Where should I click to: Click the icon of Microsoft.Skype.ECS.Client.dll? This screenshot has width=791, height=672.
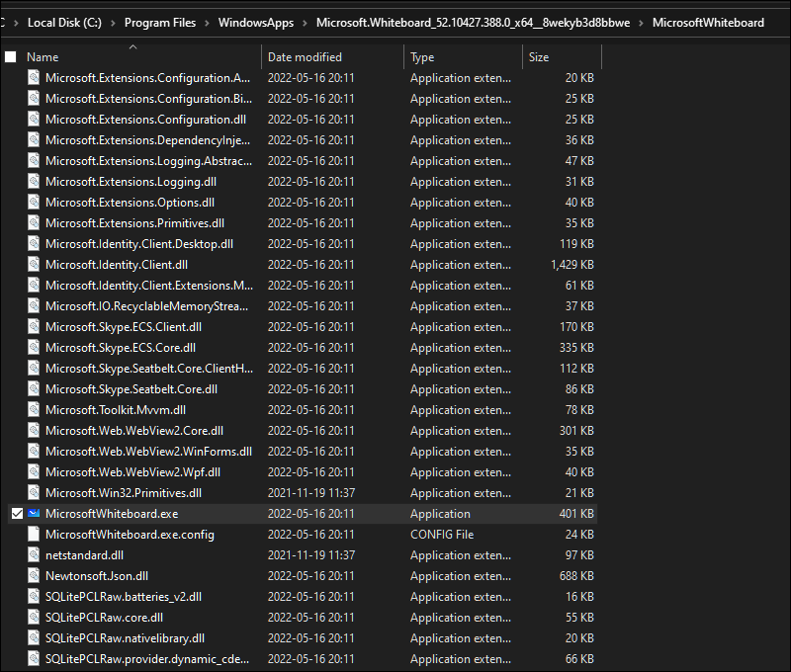point(34,327)
